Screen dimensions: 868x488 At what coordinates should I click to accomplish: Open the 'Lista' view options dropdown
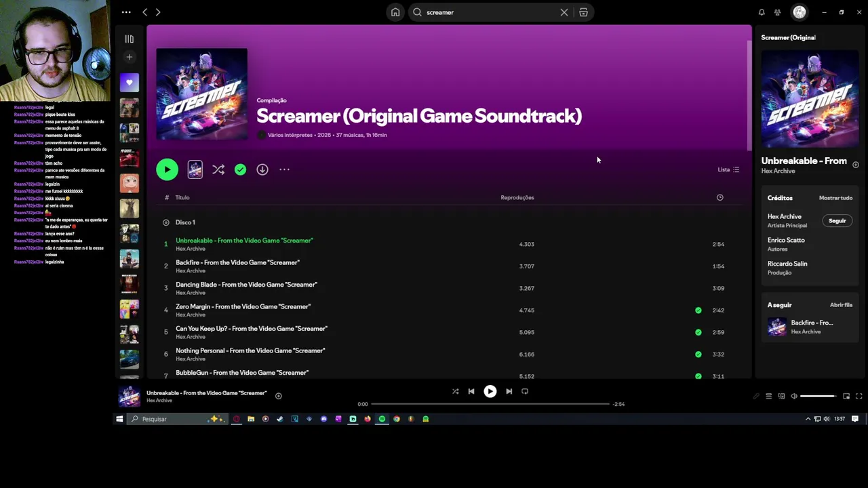pyautogui.click(x=728, y=169)
